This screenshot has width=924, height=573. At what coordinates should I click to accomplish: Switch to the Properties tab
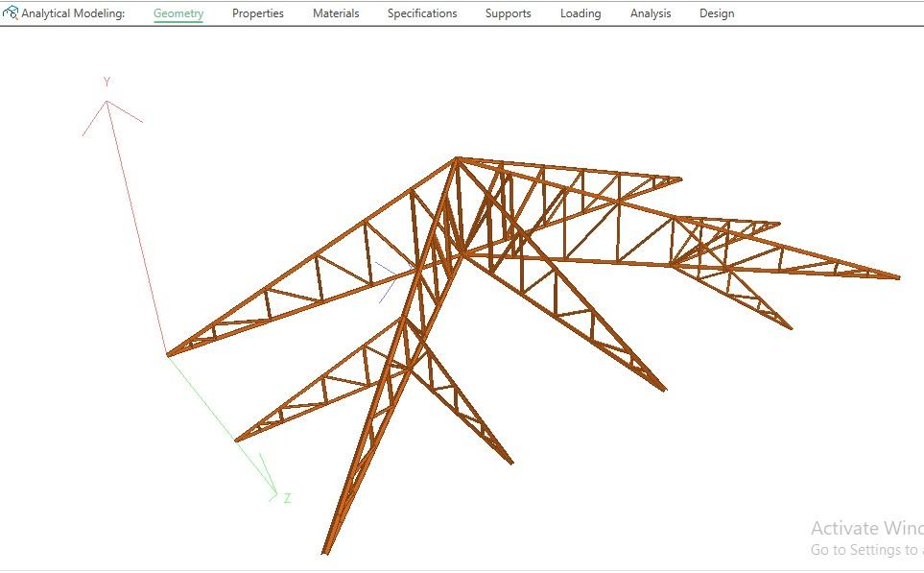(x=257, y=13)
